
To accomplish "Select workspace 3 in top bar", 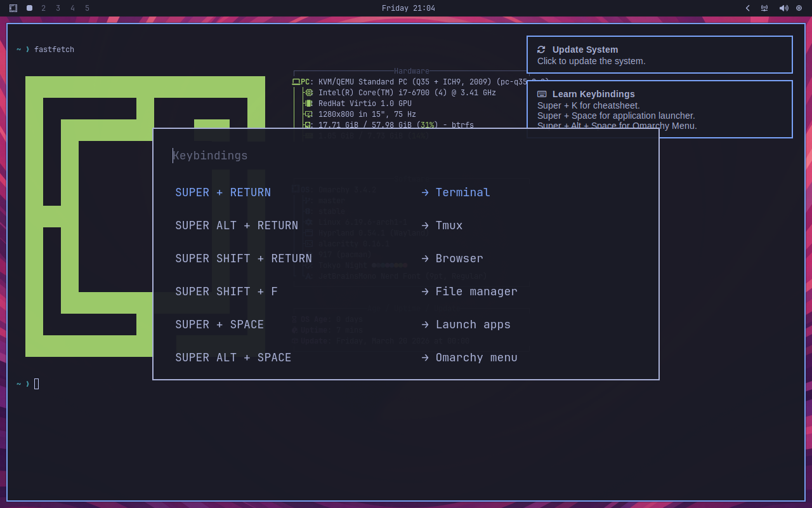I will 58,8.
